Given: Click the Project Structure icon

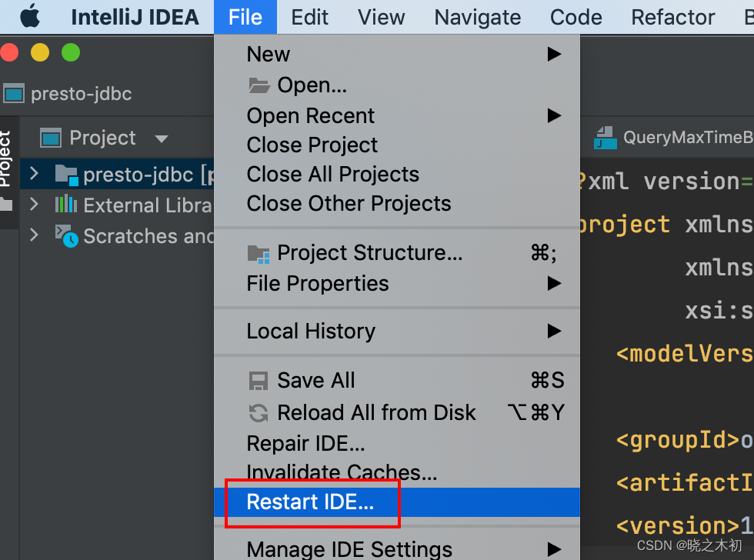Looking at the screenshot, I should pos(259,253).
